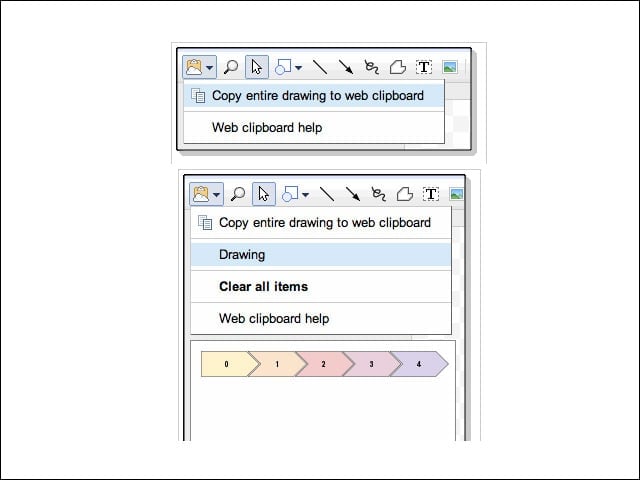Expand web clipboard dropdown arrow in upper toolbar
640x480 pixels.
(209, 68)
